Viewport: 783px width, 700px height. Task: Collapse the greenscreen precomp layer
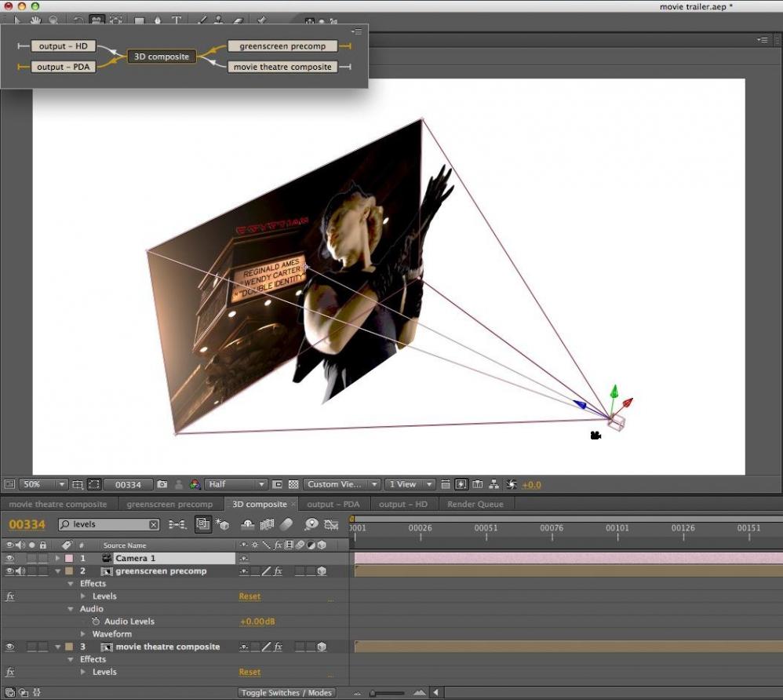58,571
